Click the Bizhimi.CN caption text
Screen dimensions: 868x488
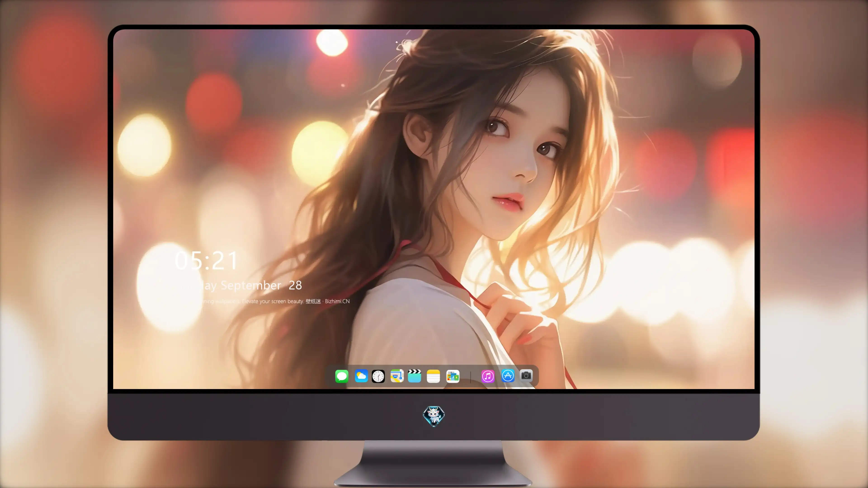click(x=337, y=301)
